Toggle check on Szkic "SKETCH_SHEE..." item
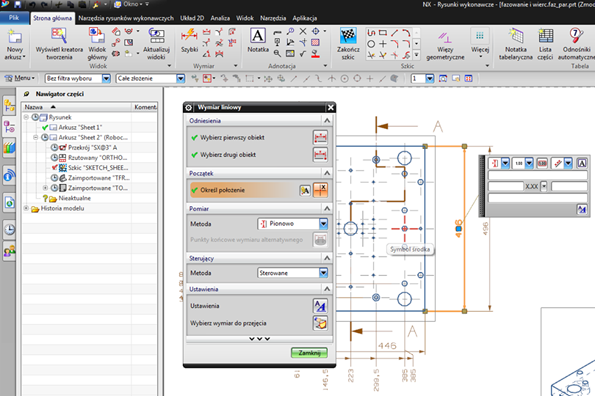The image size is (595, 396). click(x=55, y=168)
